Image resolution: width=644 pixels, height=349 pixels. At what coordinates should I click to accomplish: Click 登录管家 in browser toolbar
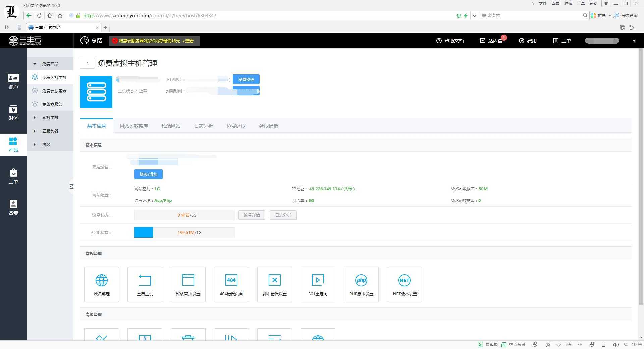[x=626, y=15]
